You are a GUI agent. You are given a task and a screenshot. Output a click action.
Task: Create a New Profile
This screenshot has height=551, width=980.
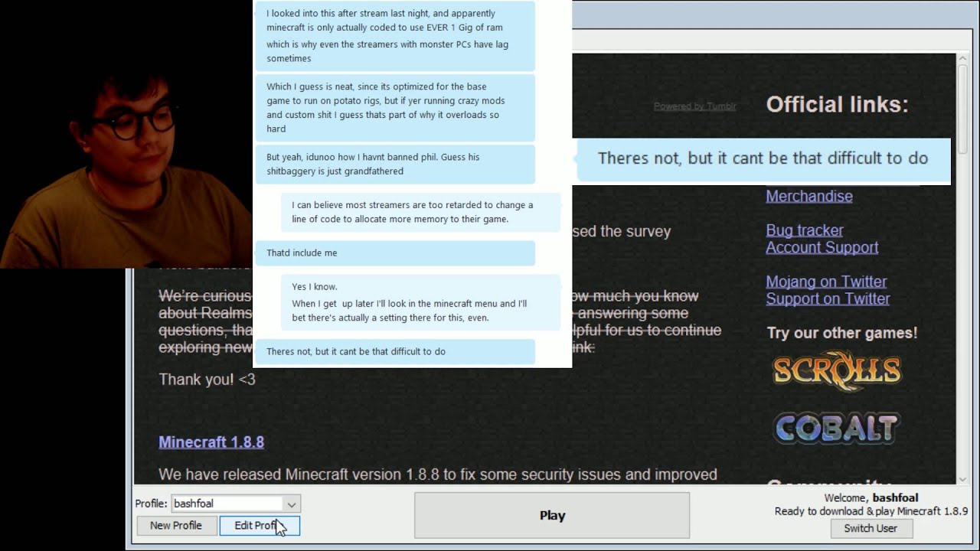(x=176, y=525)
